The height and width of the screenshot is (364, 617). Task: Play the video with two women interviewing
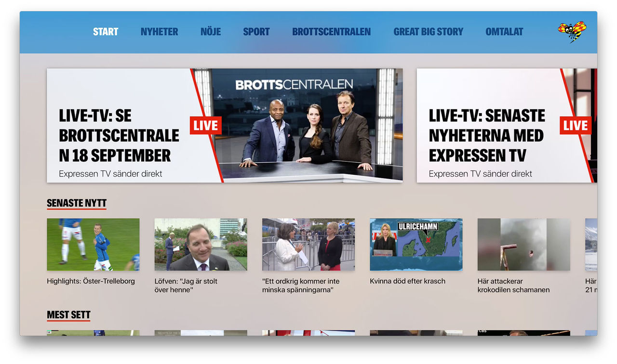coord(308,245)
